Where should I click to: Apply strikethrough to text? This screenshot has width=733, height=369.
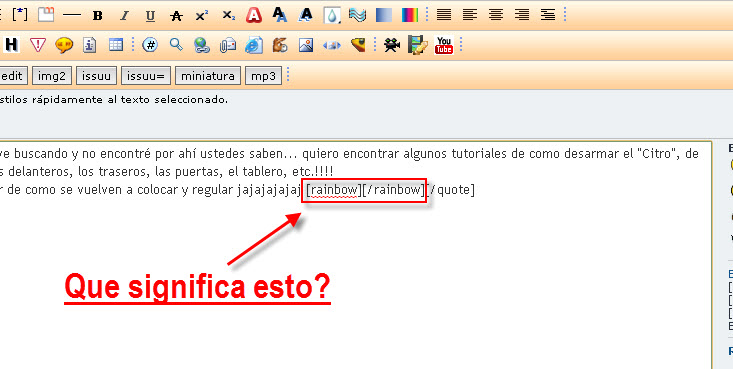176,15
